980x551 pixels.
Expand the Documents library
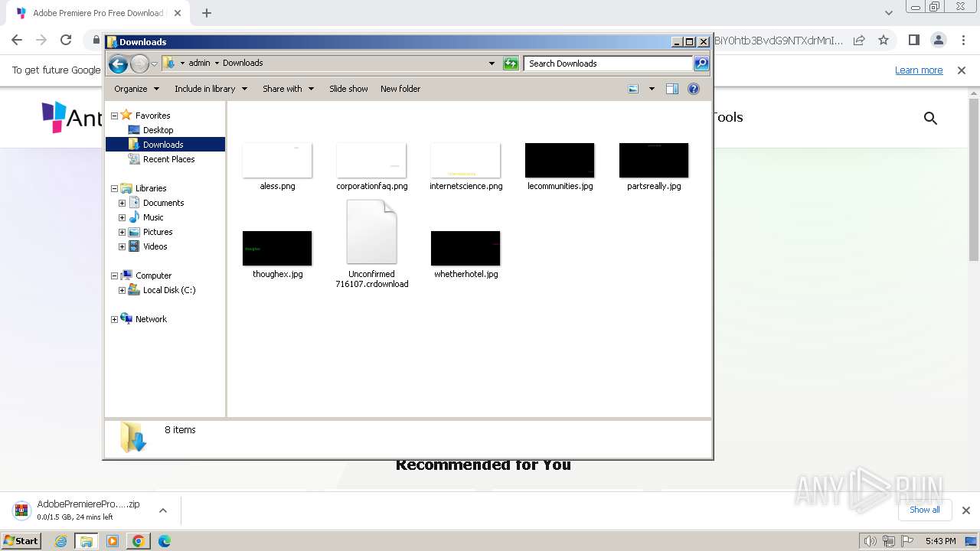pyautogui.click(x=122, y=203)
